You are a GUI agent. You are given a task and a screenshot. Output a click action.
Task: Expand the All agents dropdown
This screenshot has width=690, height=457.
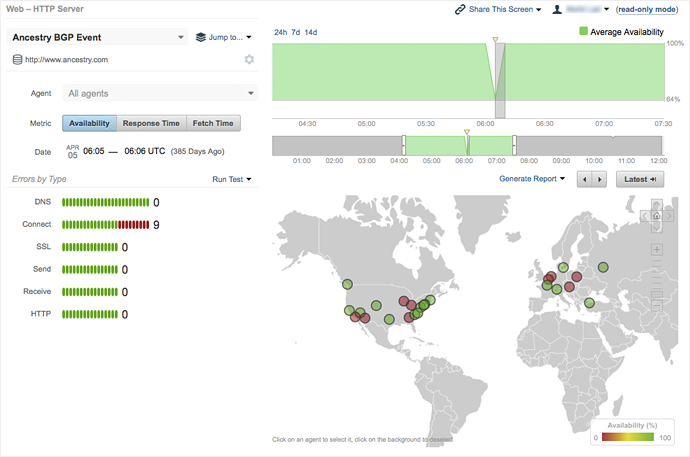160,94
